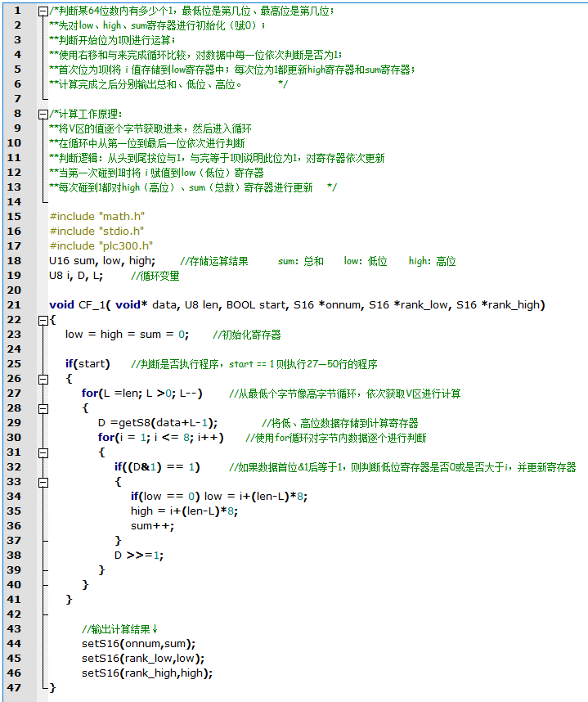This screenshot has height=702, width=588.
Task: Click the 'setS16(onnum,sum);' call
Action: pos(139,644)
